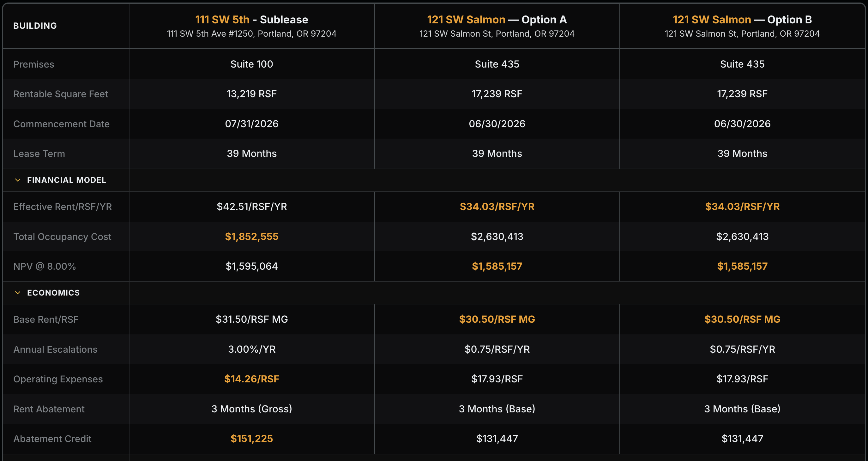This screenshot has width=868, height=461.
Task: Click the 07/31/2026 commencement date cell
Action: coord(251,123)
